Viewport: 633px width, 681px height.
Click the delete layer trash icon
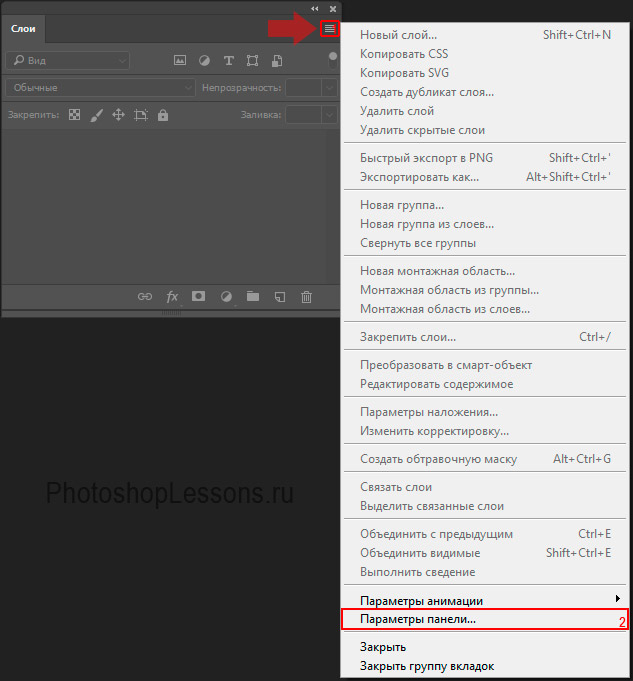coord(307,297)
